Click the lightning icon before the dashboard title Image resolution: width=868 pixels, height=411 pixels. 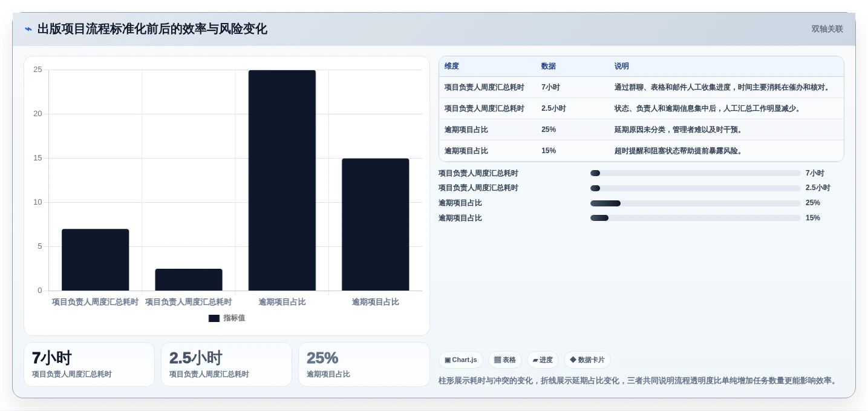(x=28, y=29)
